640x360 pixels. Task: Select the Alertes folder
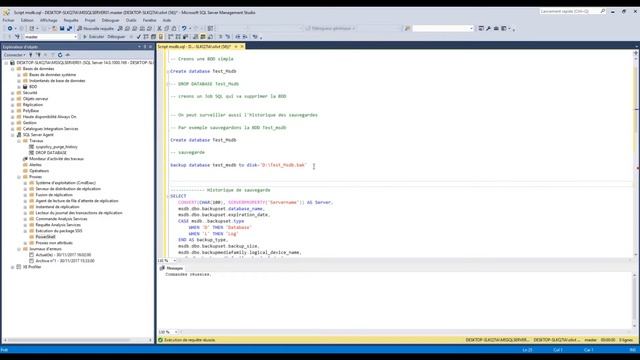point(35,165)
